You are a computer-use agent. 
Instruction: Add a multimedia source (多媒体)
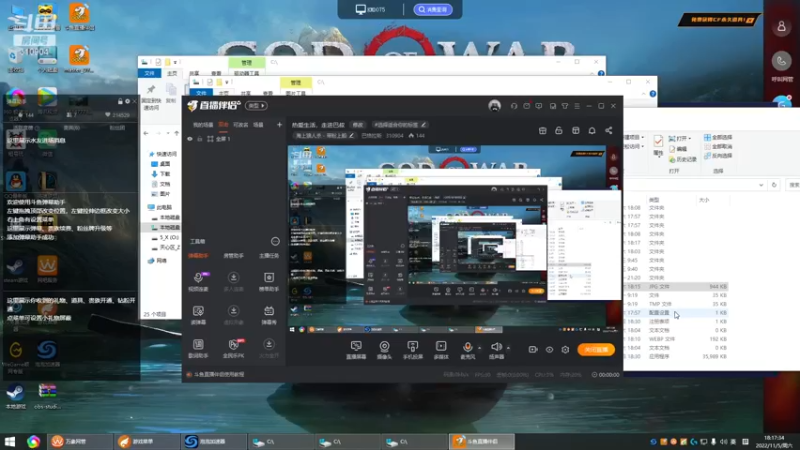[x=441, y=349]
